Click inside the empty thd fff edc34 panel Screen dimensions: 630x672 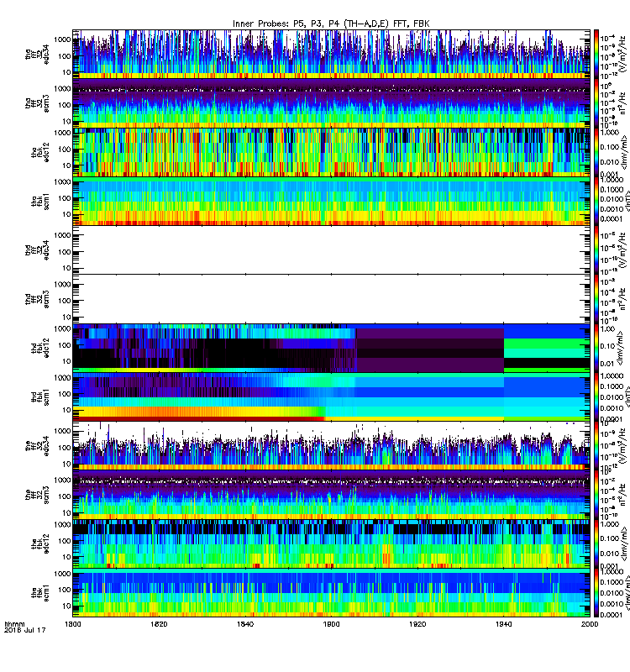click(331, 249)
